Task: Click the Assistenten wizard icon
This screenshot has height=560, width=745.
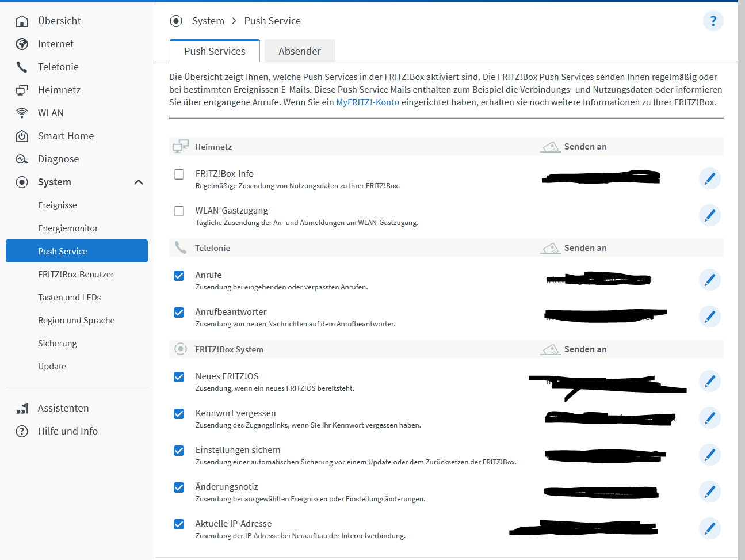Action: click(x=22, y=409)
